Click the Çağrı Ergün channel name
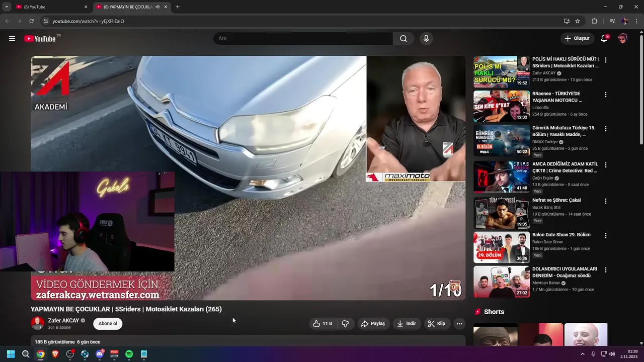Screen dimensions: 644x362 (543, 178)
